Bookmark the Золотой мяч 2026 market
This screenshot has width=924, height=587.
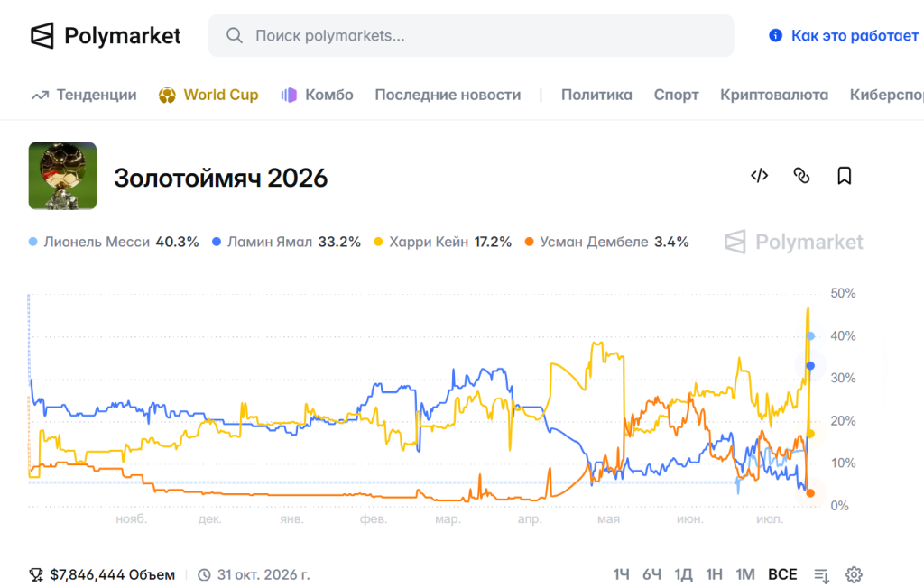[x=844, y=176]
